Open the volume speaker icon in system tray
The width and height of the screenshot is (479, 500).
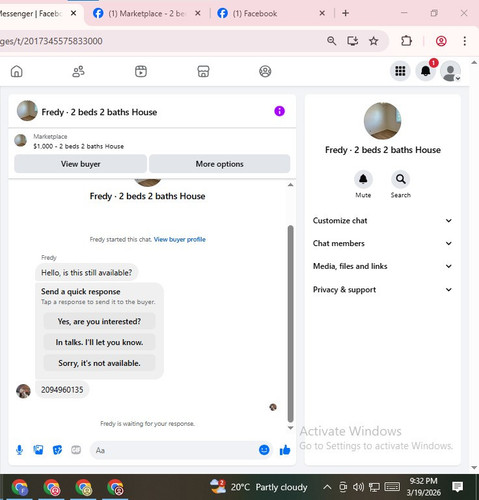point(358,487)
